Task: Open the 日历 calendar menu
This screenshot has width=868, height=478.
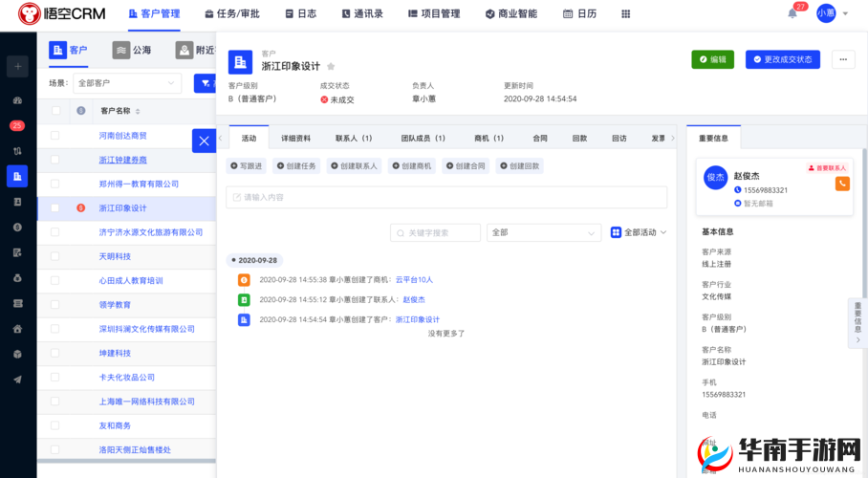Action: pos(579,13)
